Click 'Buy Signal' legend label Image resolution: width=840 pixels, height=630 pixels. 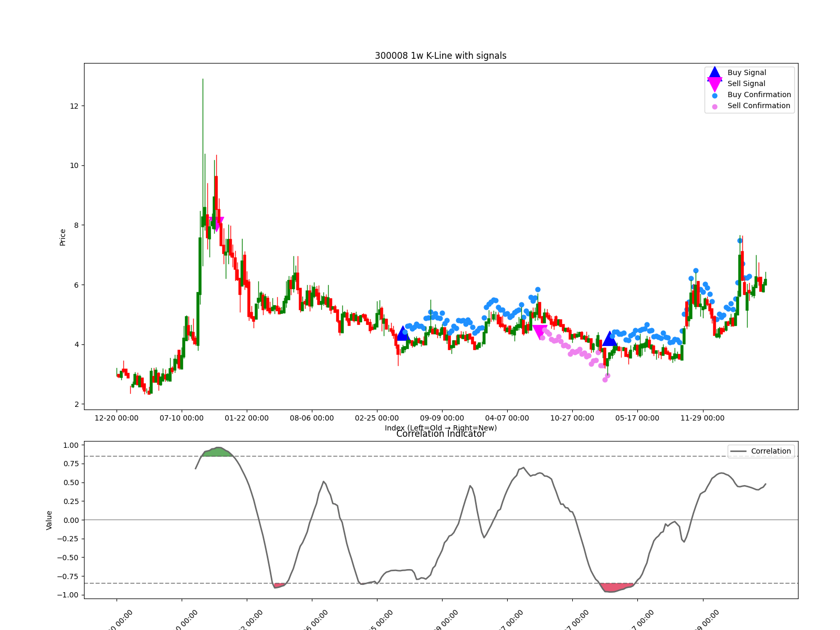click(x=747, y=73)
